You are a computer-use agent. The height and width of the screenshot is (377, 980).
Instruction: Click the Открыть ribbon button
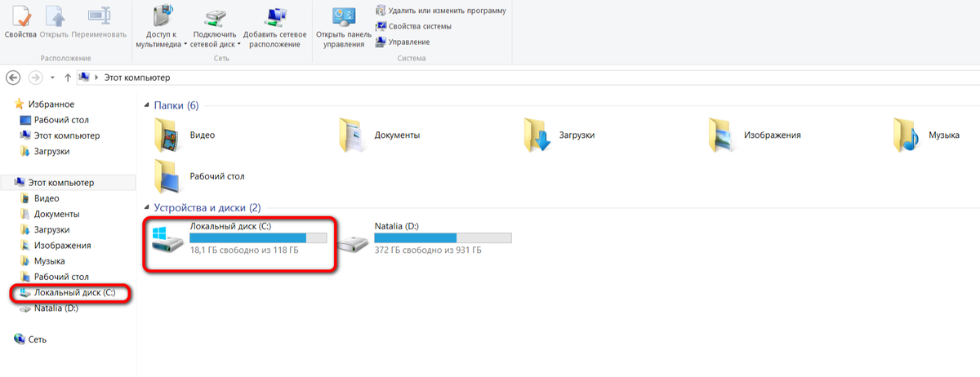[53, 22]
